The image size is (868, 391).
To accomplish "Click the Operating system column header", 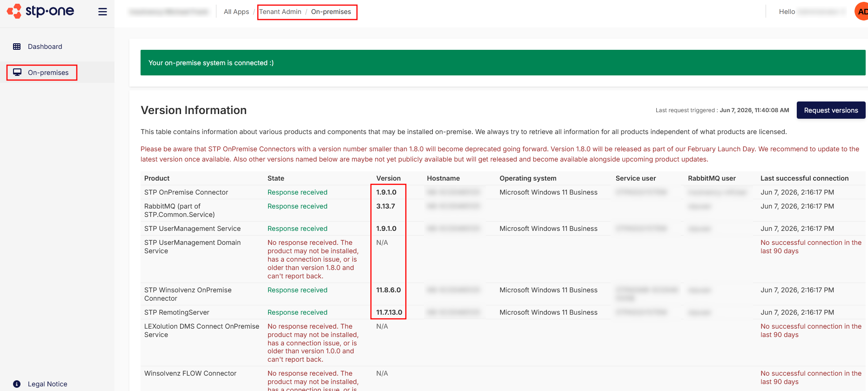I will coord(528,178).
